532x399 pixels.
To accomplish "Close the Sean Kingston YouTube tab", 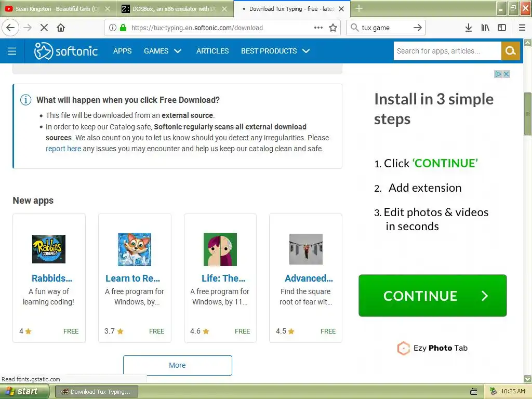I will (108, 9).
